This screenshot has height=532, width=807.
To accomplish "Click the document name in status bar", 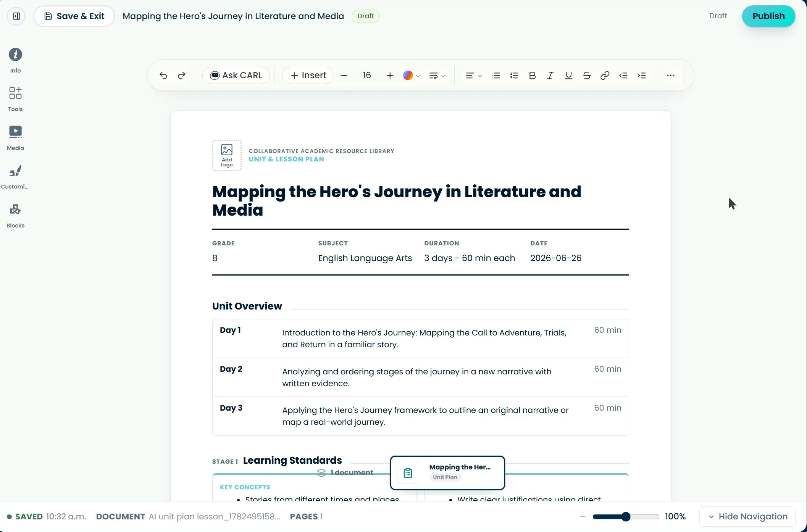I will pos(214,517).
